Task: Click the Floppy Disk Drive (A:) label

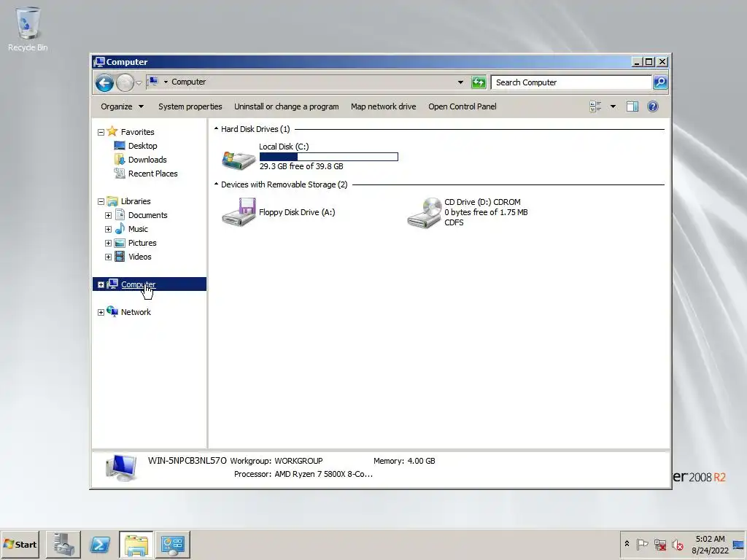Action: click(x=297, y=212)
